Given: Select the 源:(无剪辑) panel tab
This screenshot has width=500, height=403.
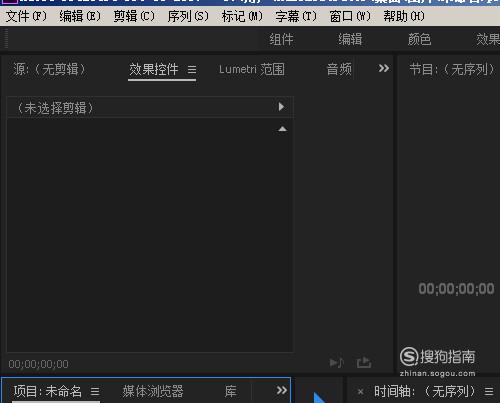Looking at the screenshot, I should pos(50,69).
